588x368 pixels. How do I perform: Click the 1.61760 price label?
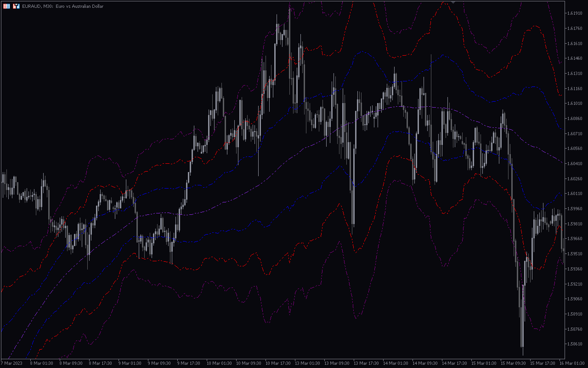(575, 29)
